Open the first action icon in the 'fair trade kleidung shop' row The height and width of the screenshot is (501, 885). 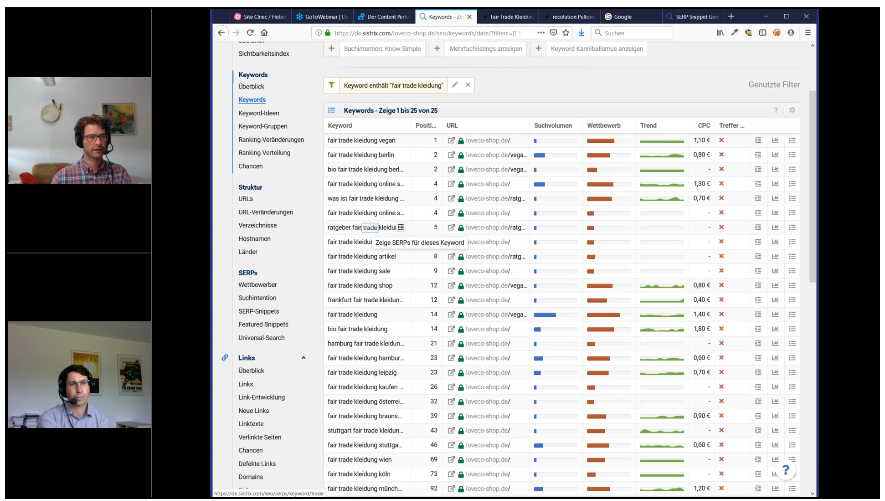click(758, 285)
